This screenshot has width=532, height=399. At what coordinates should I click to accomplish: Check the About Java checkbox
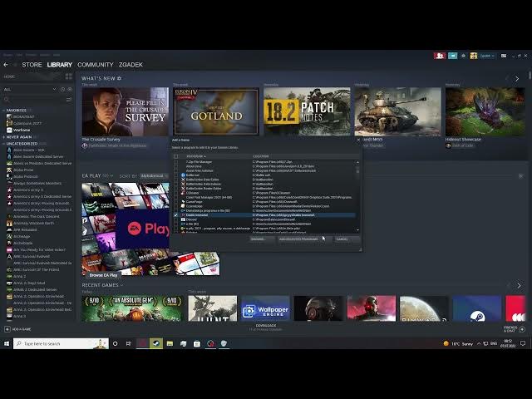click(x=175, y=166)
